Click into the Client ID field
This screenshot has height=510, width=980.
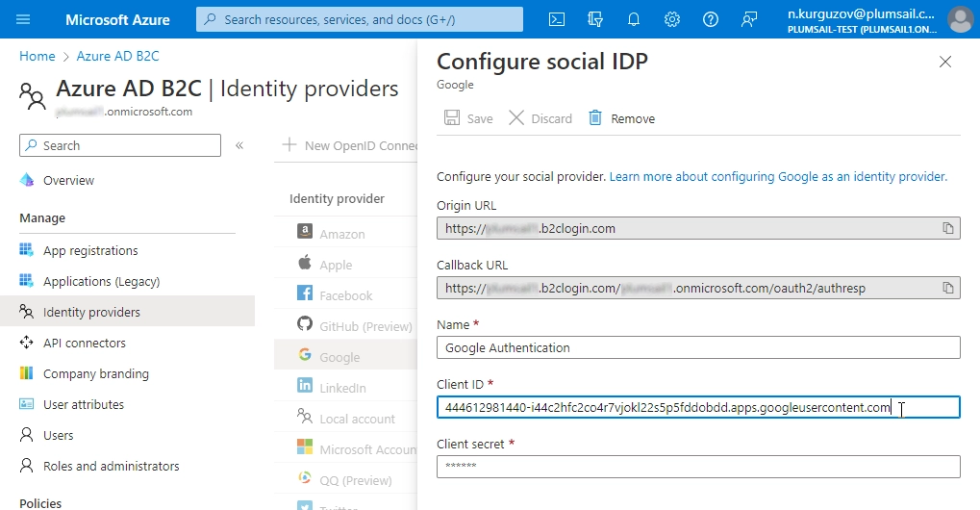coord(698,407)
